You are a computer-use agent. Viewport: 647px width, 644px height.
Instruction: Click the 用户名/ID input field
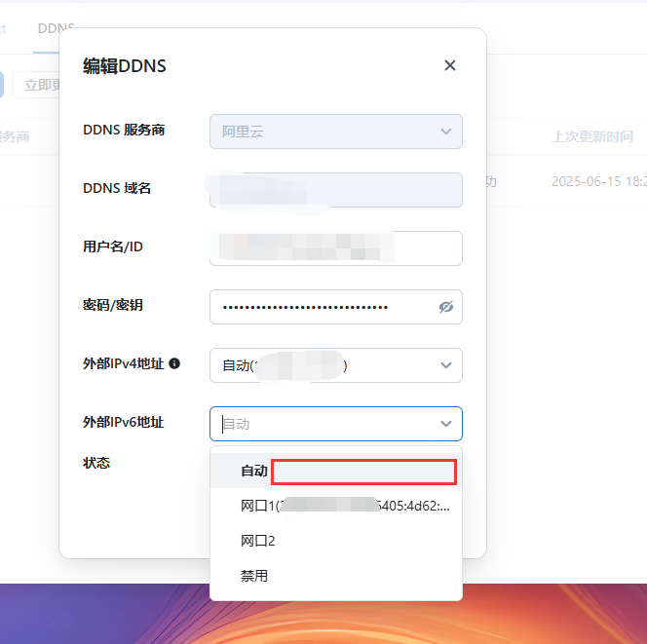click(336, 248)
